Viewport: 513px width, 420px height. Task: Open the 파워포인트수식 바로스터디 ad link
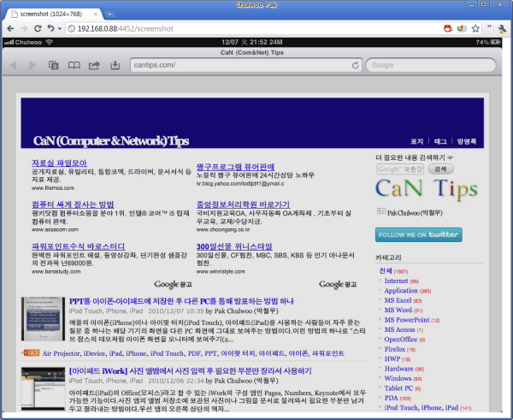pyautogui.click(x=78, y=245)
